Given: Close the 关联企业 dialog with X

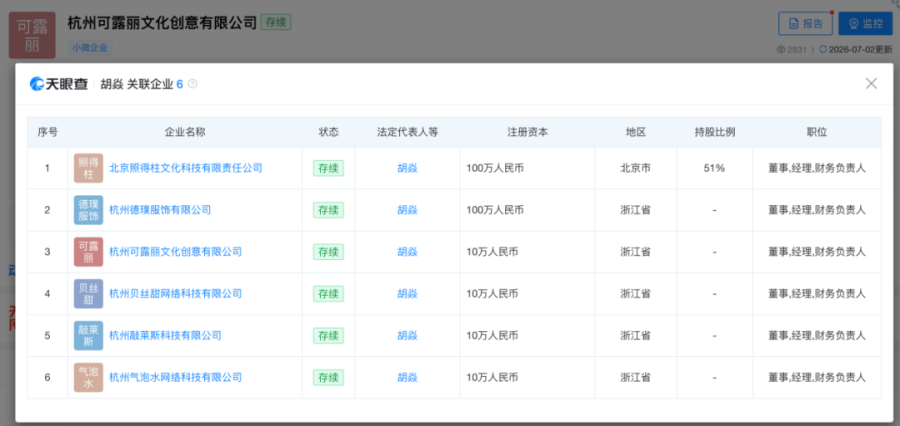Looking at the screenshot, I should coord(871,84).
